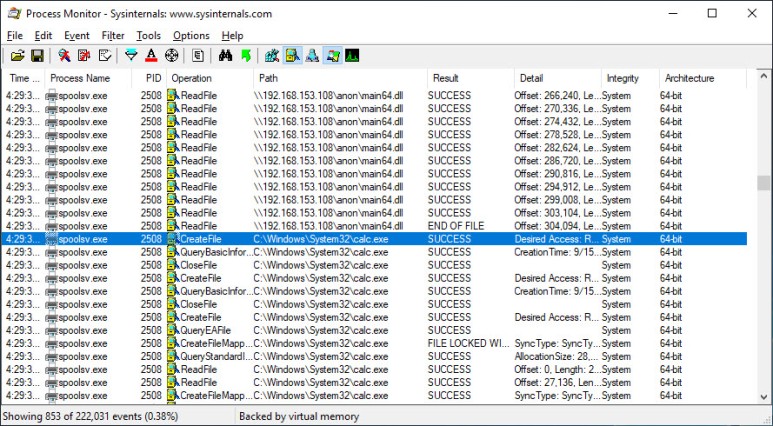
Task: Toggle Show File System Activity icon
Action: click(292, 56)
